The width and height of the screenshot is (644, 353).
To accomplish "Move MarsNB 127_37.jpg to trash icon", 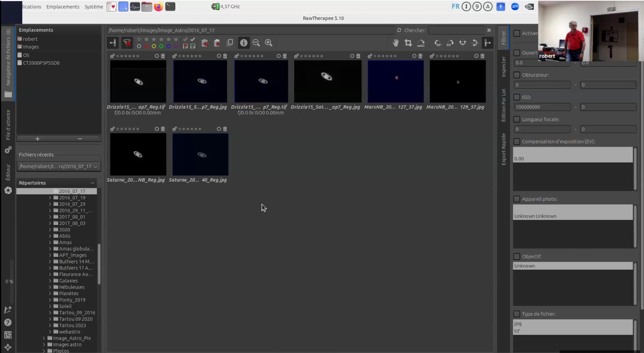I will pyautogui.click(x=420, y=56).
